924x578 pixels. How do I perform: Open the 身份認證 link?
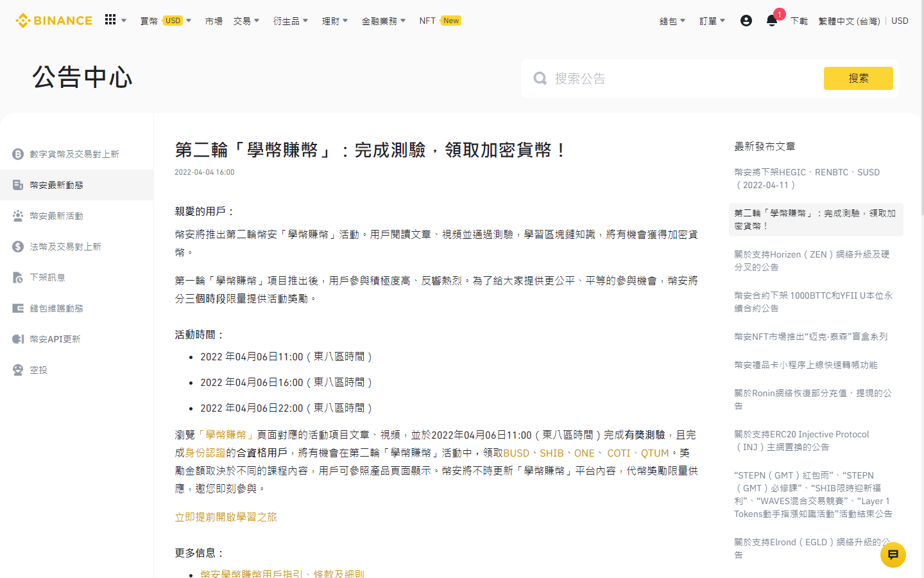coord(205,453)
